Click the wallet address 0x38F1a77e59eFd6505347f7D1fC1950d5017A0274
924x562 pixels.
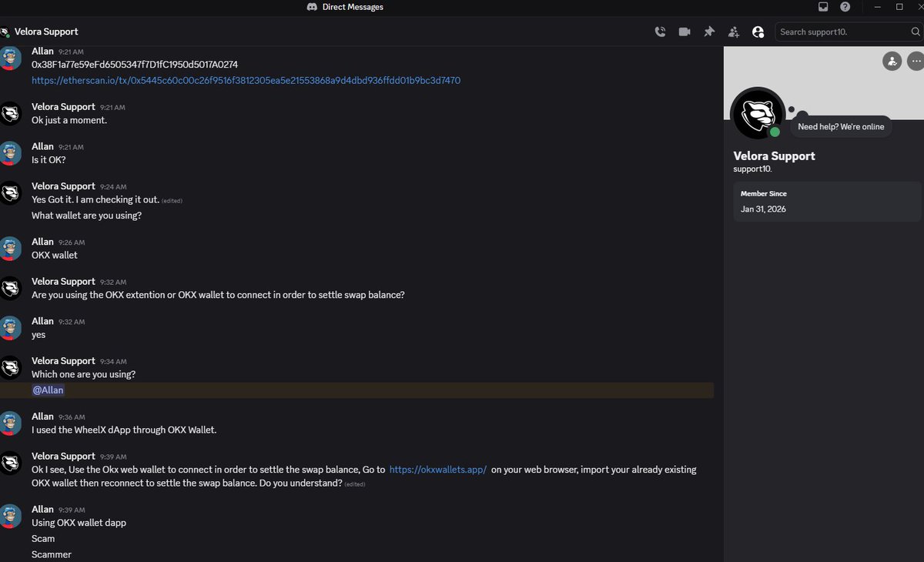tap(135, 65)
